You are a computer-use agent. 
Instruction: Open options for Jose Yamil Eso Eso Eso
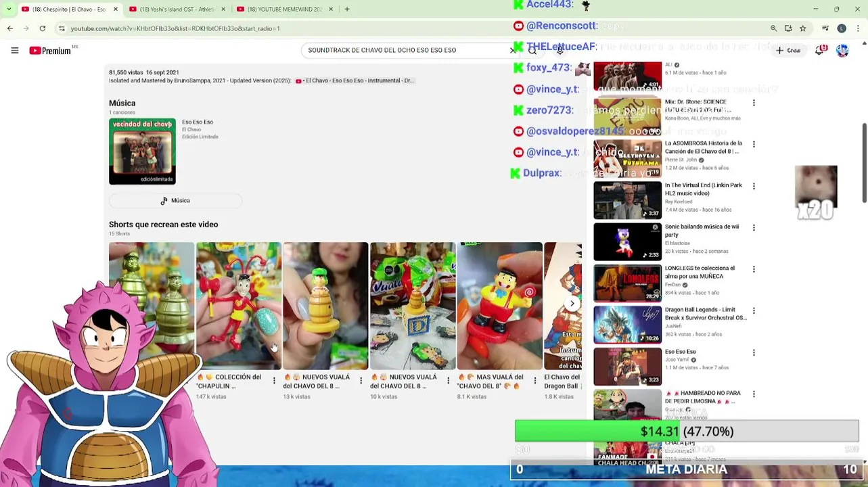coord(754,352)
